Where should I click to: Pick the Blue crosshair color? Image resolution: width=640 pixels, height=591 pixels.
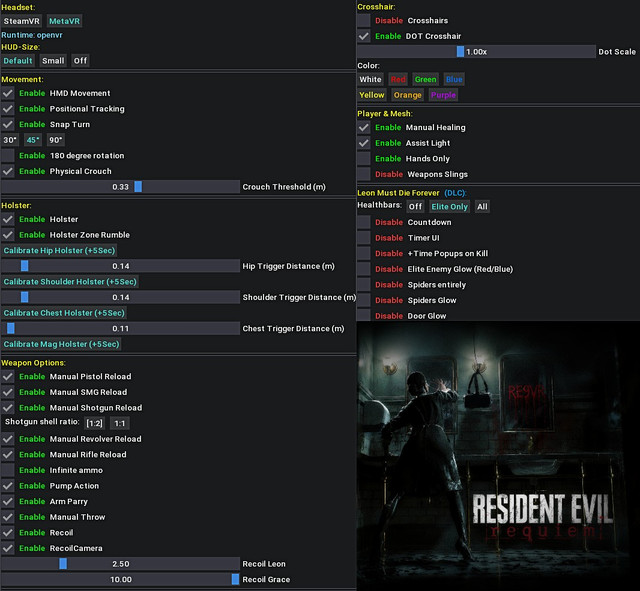454,79
